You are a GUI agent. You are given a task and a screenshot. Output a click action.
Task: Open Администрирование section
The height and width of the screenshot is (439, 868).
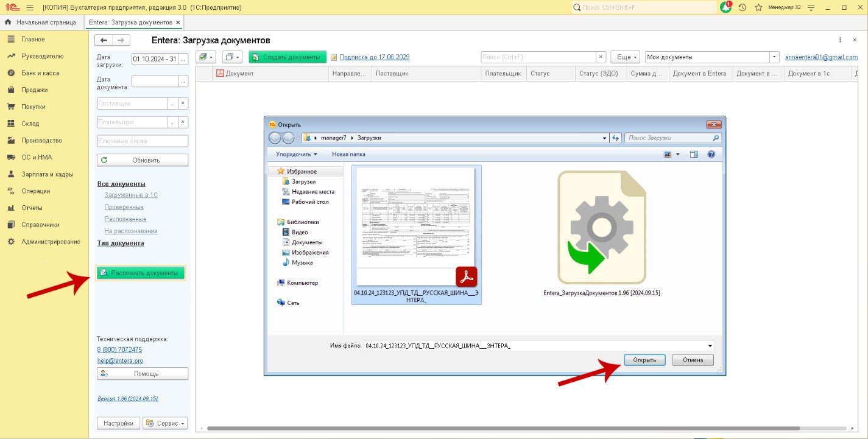(x=51, y=242)
